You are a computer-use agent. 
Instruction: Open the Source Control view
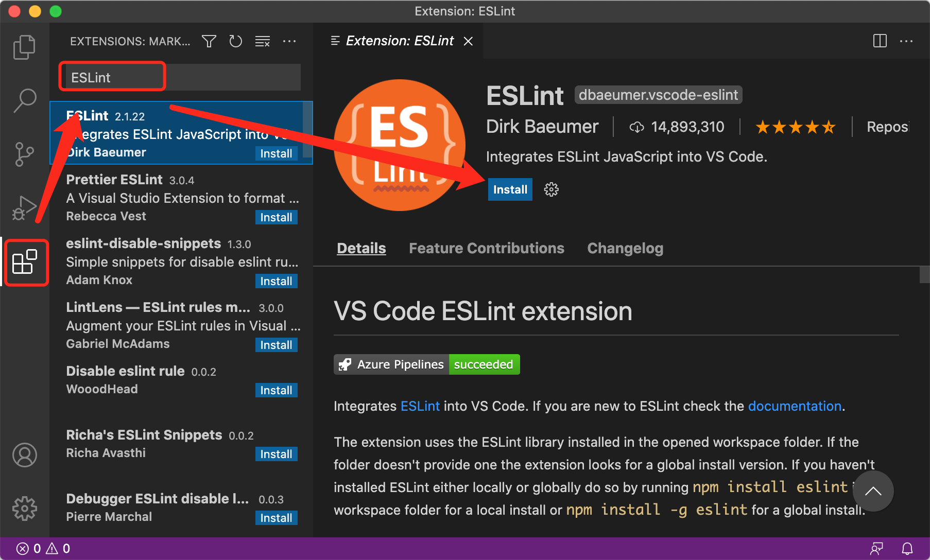coord(24,154)
